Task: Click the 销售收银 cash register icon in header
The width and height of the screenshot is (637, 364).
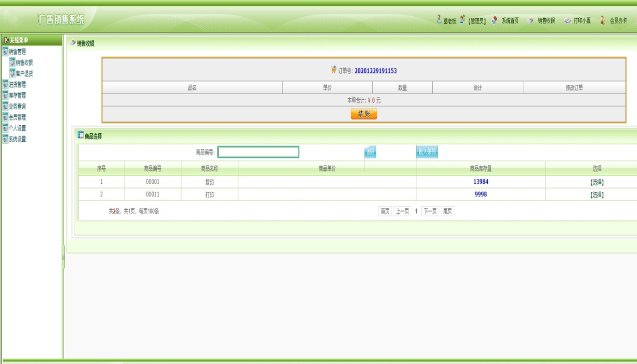Action: [x=531, y=20]
